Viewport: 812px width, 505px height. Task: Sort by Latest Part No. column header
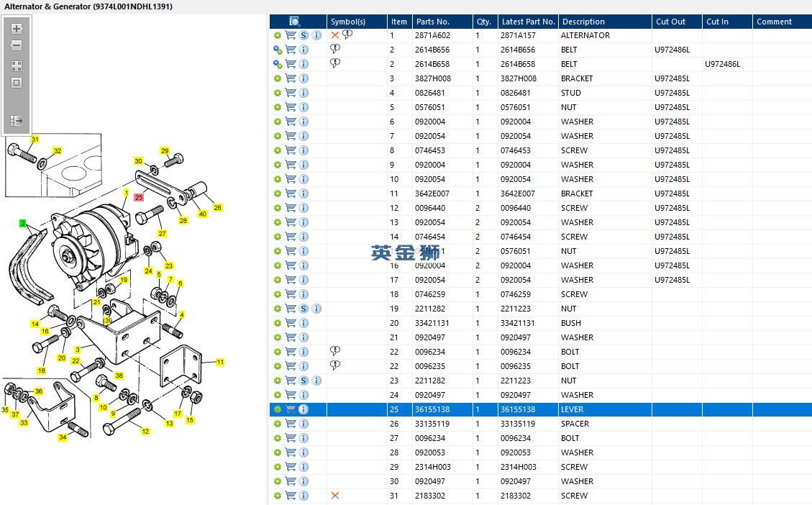tap(528, 22)
